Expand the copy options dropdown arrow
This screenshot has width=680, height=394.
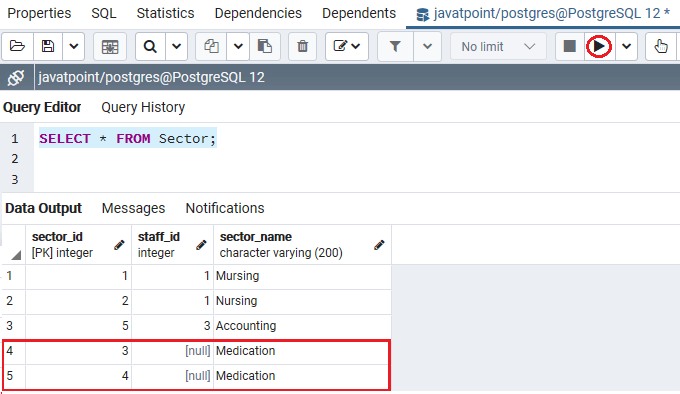238,46
